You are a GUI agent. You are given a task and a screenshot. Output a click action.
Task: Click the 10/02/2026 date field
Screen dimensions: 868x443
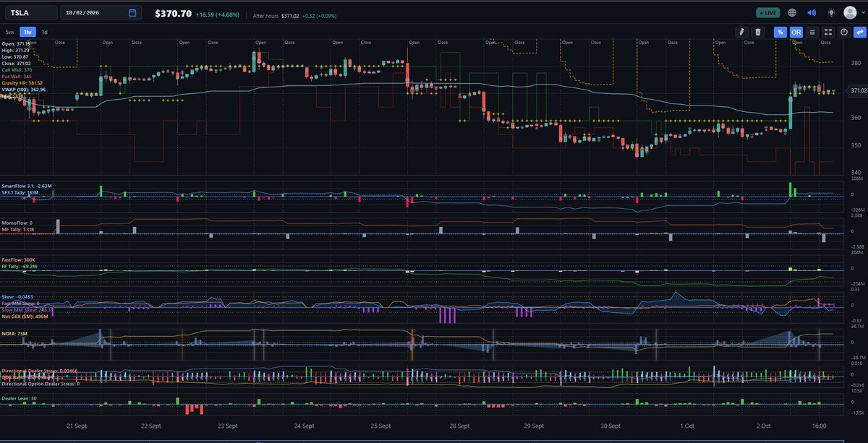101,13
